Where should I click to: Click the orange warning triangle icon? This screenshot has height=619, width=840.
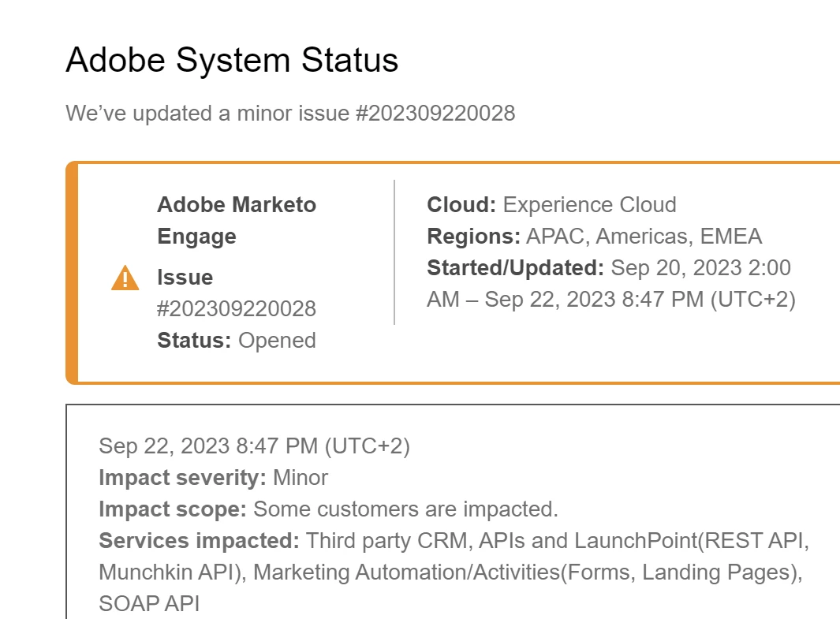click(x=125, y=278)
